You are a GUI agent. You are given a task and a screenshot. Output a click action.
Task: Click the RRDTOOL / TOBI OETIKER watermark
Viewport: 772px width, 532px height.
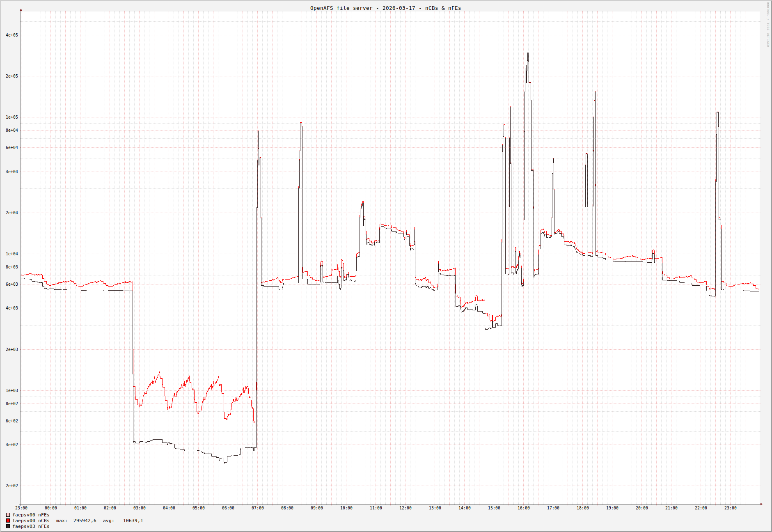point(768,25)
